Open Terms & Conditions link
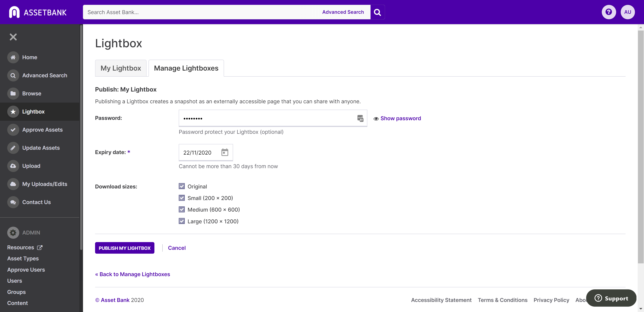This screenshot has width=644, height=312. (502, 300)
